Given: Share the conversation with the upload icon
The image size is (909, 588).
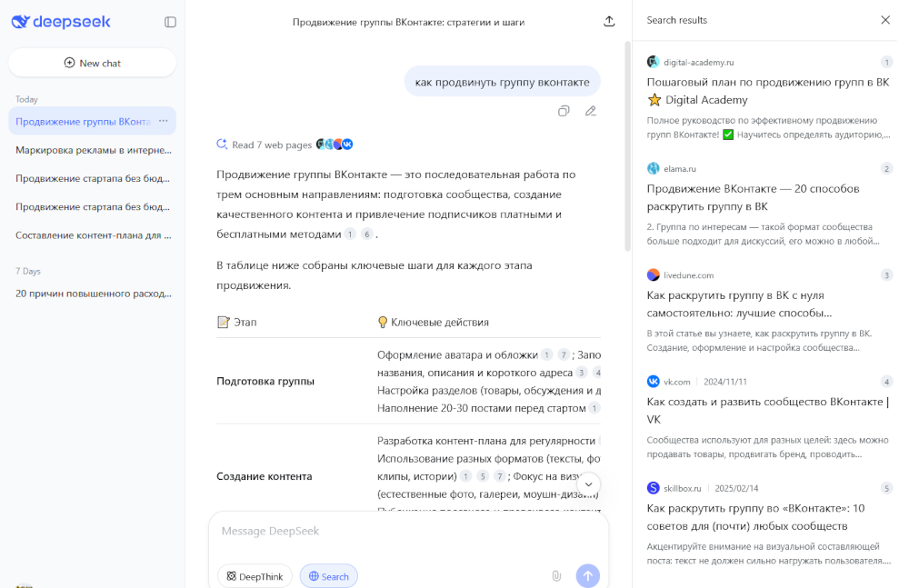Looking at the screenshot, I should point(609,22).
